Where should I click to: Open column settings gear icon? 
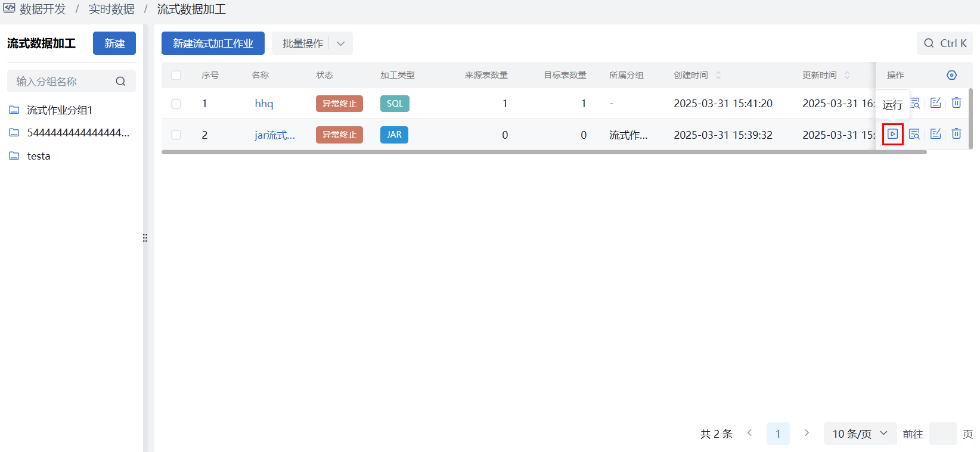click(951, 75)
